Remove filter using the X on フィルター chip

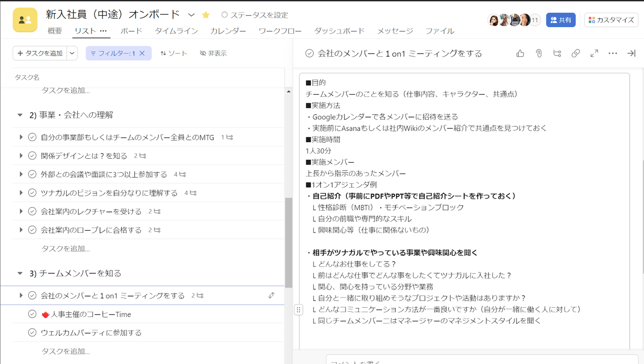click(x=142, y=53)
